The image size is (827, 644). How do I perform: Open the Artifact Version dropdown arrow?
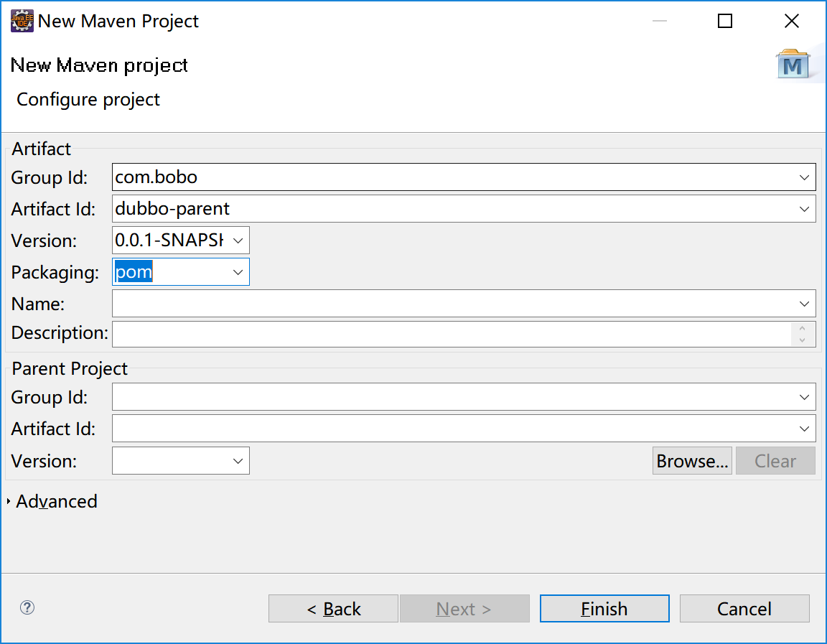click(238, 241)
